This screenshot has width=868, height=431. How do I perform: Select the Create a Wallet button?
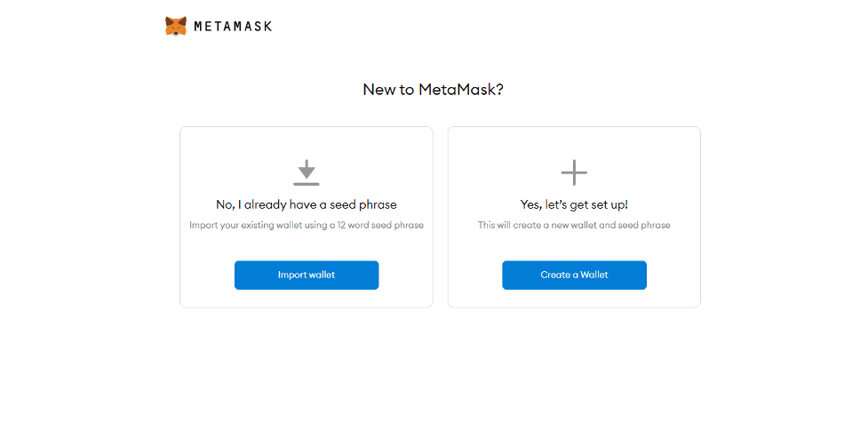(574, 275)
